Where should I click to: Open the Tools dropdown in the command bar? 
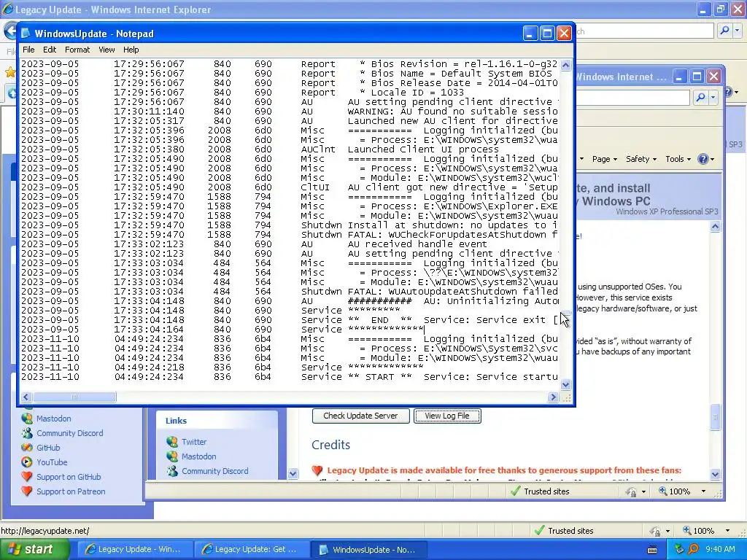(678, 159)
